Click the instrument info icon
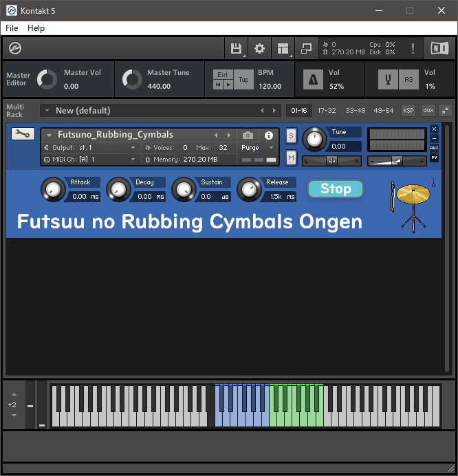The width and height of the screenshot is (458, 476). point(269,136)
